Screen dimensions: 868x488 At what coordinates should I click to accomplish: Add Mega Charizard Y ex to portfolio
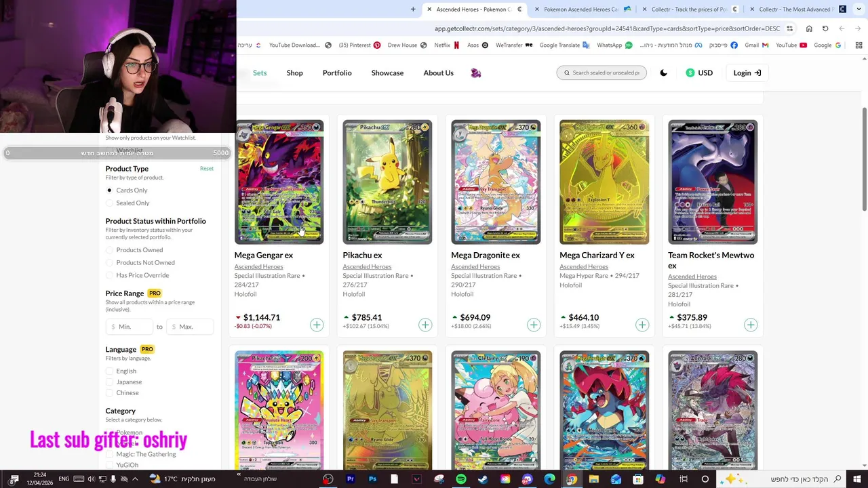(x=642, y=325)
